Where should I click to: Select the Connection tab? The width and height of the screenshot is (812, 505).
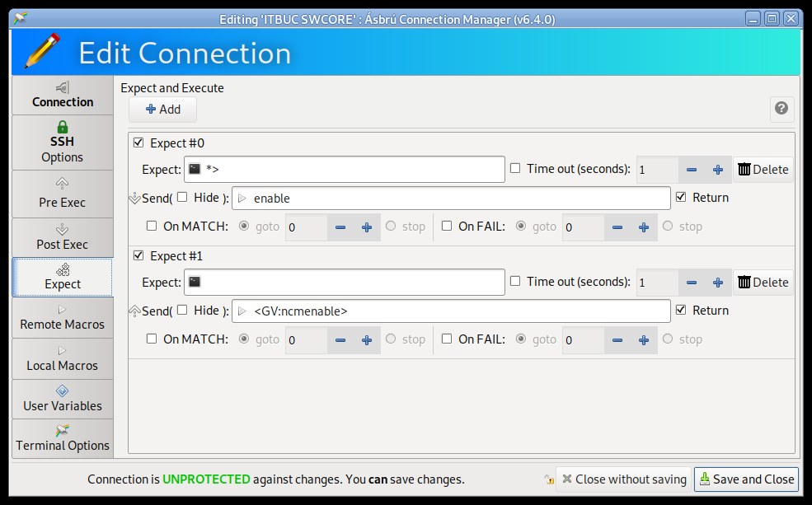[62, 95]
